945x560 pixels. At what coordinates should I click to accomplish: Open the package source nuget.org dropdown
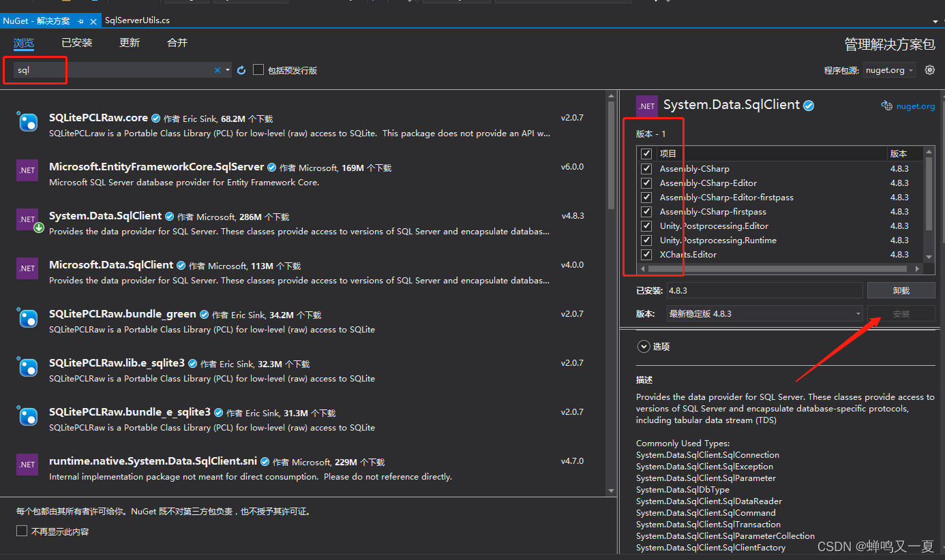[x=890, y=70]
